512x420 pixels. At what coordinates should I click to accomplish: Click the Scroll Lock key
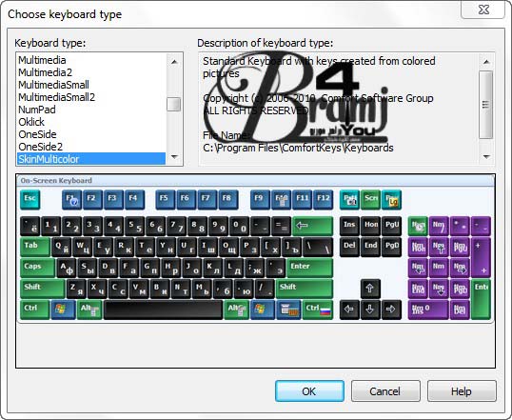(370, 199)
